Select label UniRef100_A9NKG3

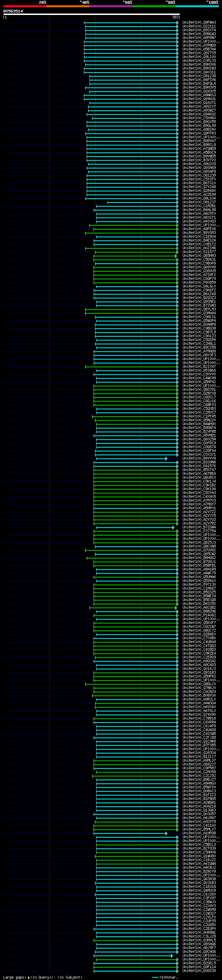pyautogui.click(x=199, y=95)
